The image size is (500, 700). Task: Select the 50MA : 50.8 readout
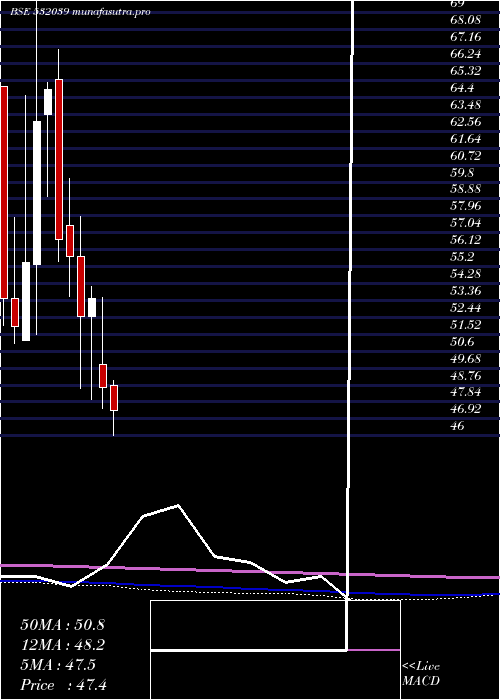(62, 625)
